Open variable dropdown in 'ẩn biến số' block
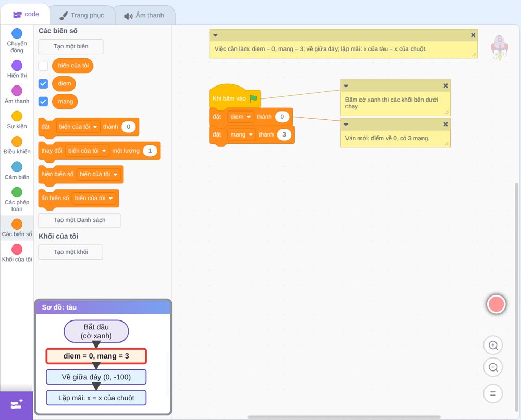The height and width of the screenshot is (420, 521). [94, 198]
